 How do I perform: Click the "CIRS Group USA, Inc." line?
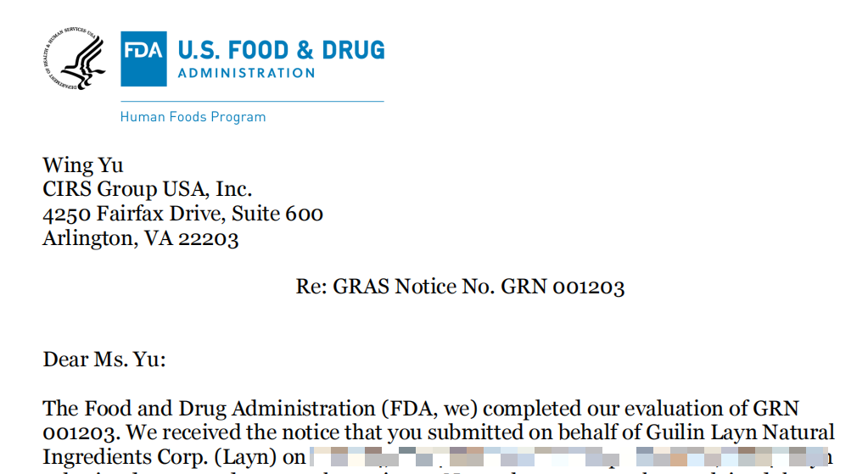click(x=148, y=189)
